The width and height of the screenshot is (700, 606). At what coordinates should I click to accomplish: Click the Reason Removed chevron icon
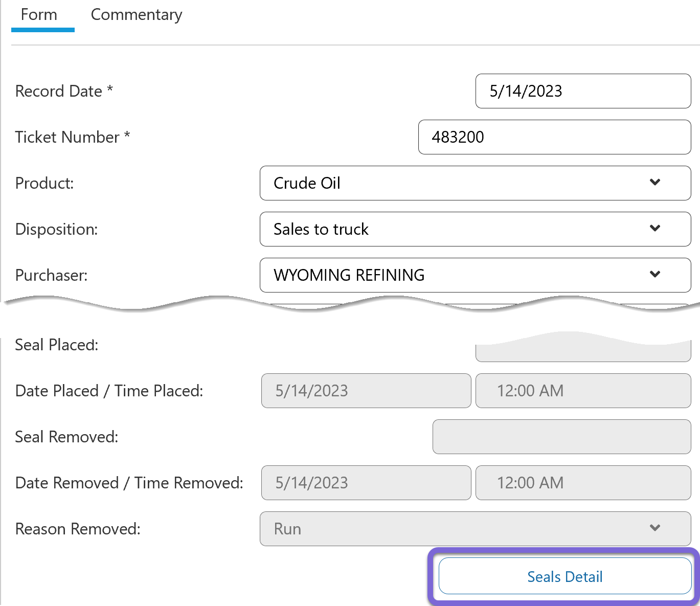[654, 528]
